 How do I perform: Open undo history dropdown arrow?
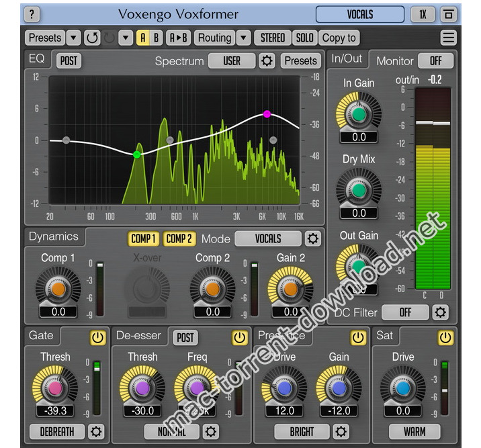(126, 38)
